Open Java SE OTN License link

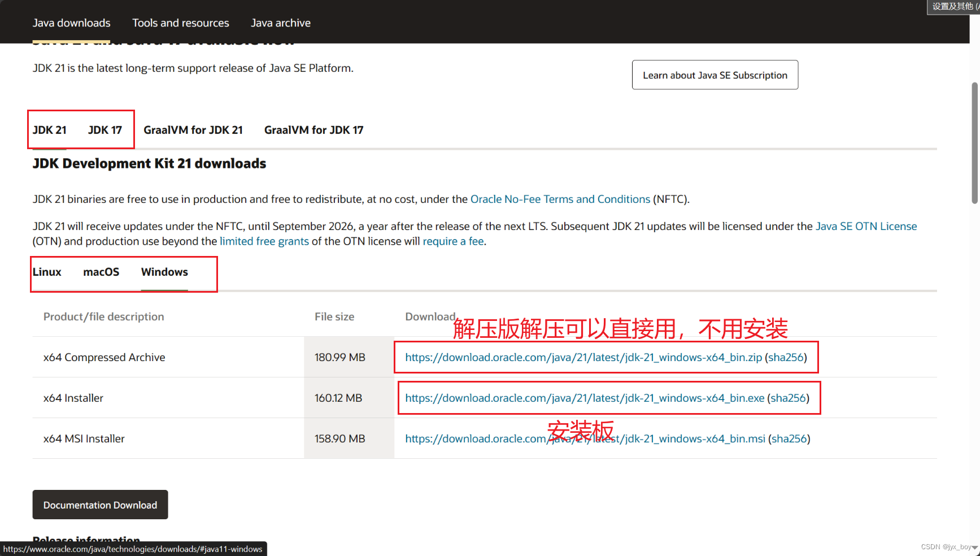click(866, 227)
